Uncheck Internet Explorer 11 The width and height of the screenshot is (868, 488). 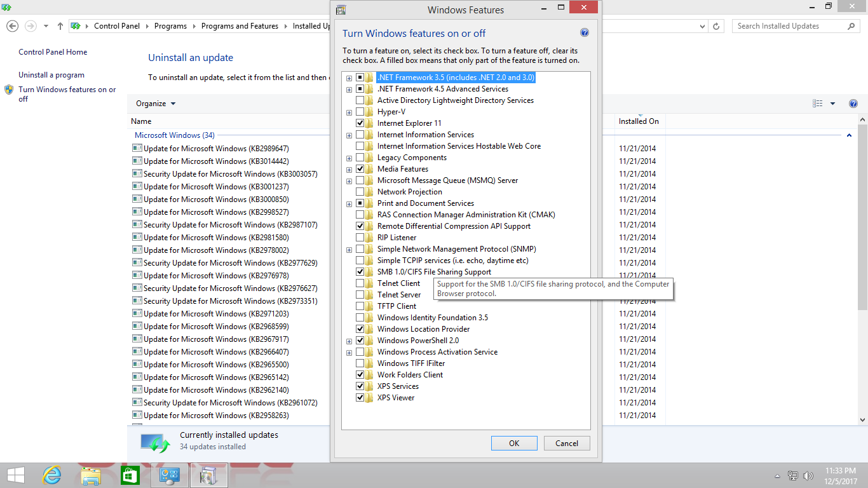click(x=360, y=123)
